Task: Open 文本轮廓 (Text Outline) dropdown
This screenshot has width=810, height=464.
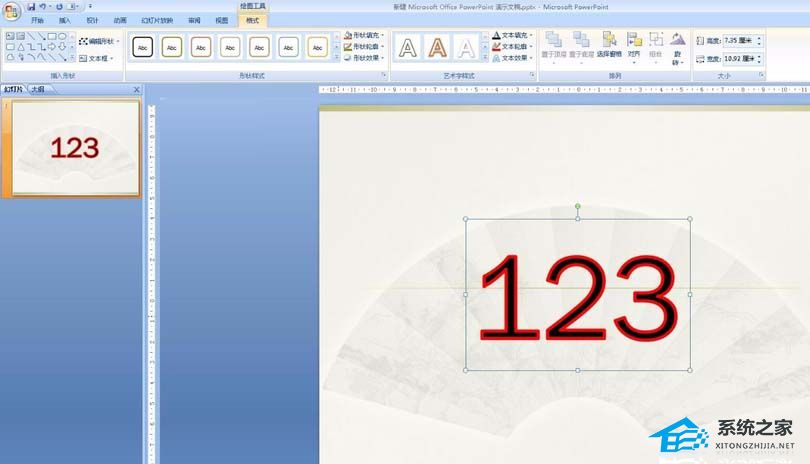Action: [512, 47]
